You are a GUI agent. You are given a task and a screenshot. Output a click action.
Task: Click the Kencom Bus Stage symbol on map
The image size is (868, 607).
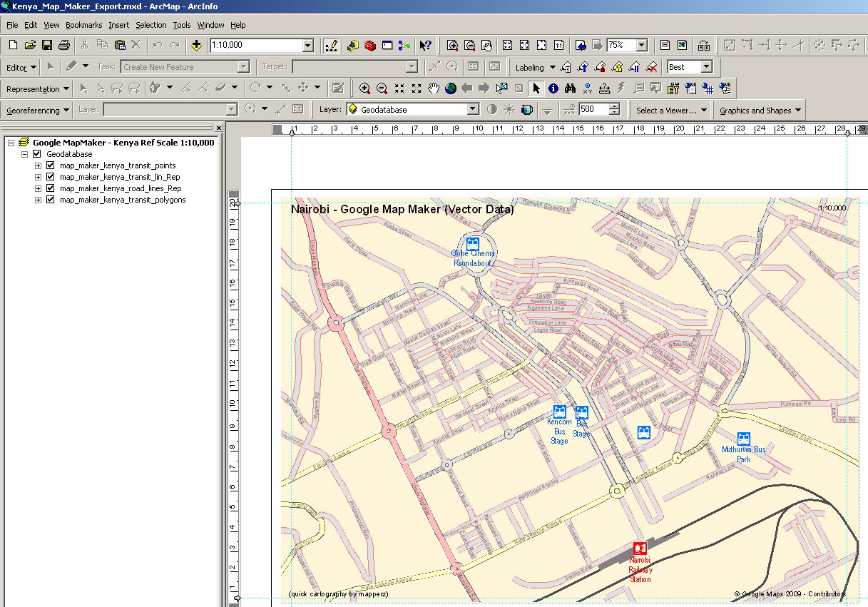point(560,412)
